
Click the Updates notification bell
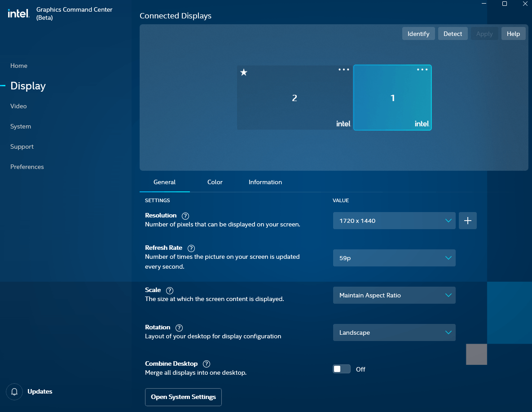click(x=14, y=391)
